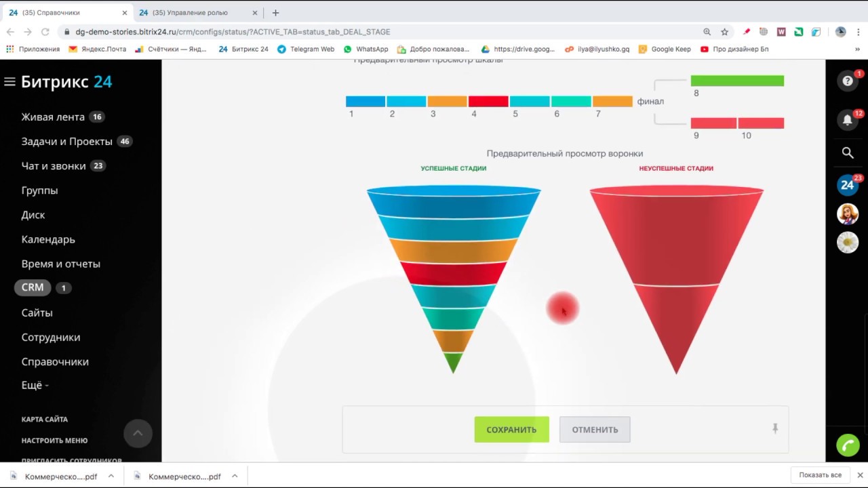Open Chrome profile avatar icon
This screenshot has width=868, height=488.
pyautogui.click(x=841, y=32)
